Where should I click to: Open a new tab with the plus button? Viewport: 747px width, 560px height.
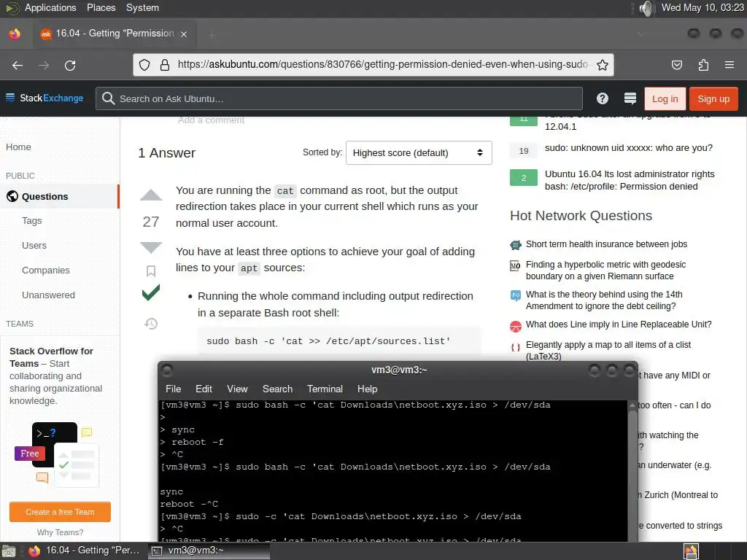tap(212, 34)
